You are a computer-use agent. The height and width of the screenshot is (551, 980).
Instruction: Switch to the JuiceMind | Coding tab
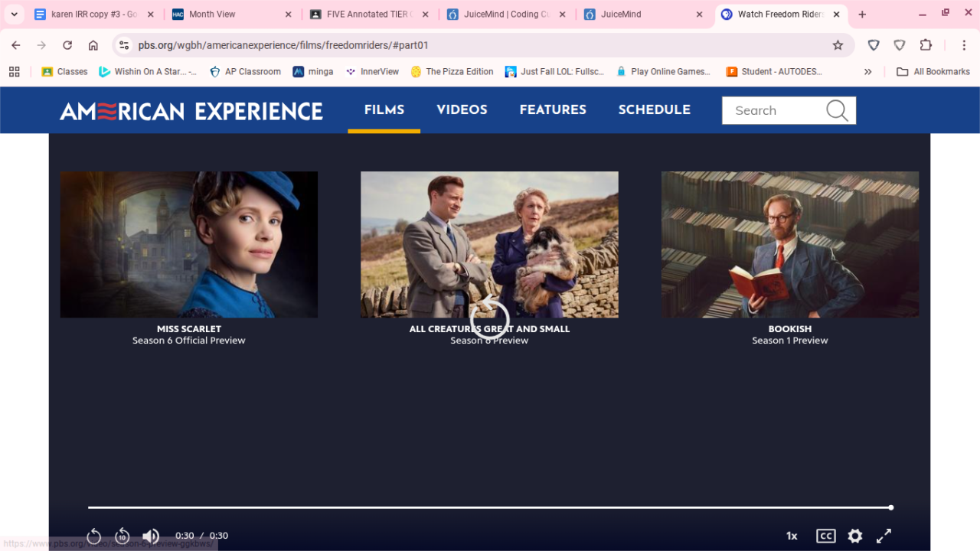(x=505, y=15)
